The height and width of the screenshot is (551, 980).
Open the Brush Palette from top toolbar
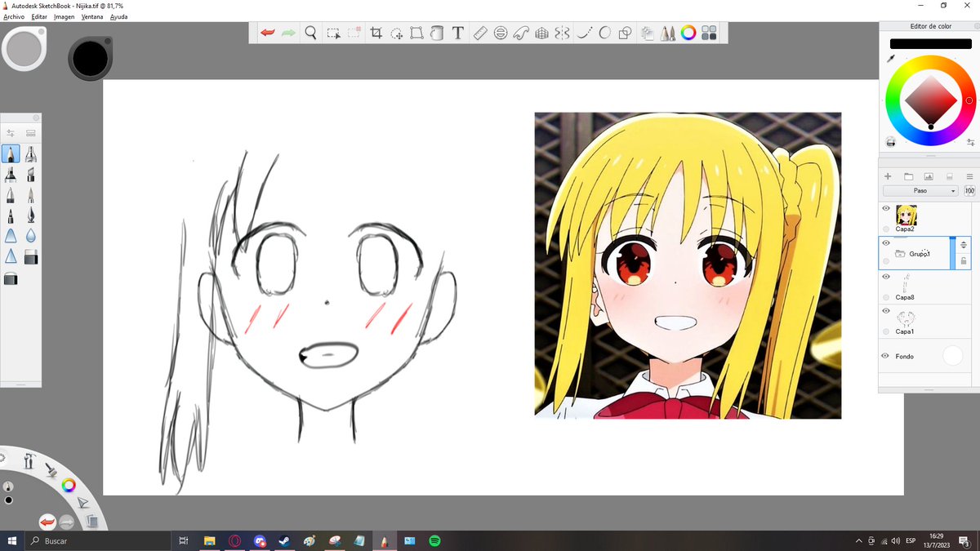coord(668,33)
